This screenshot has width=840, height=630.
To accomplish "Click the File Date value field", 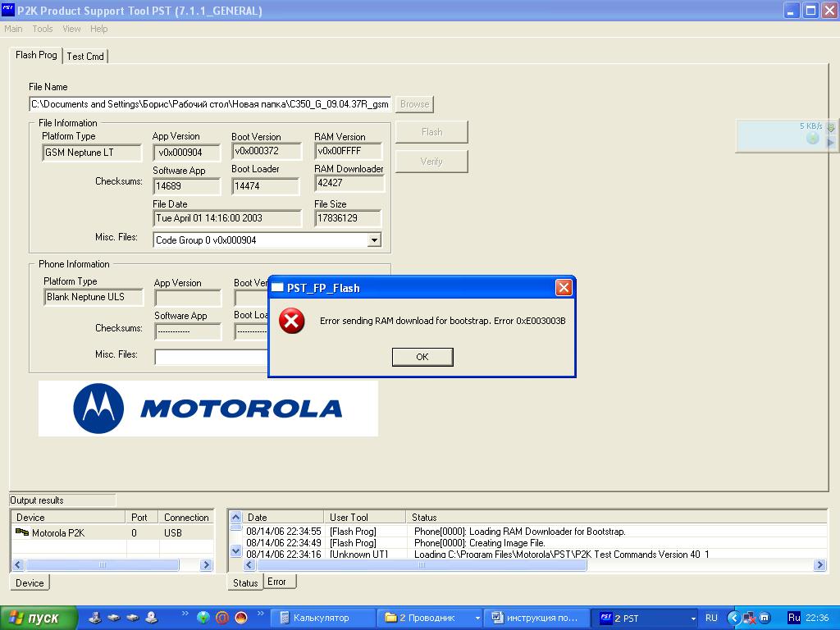I will pos(227,218).
